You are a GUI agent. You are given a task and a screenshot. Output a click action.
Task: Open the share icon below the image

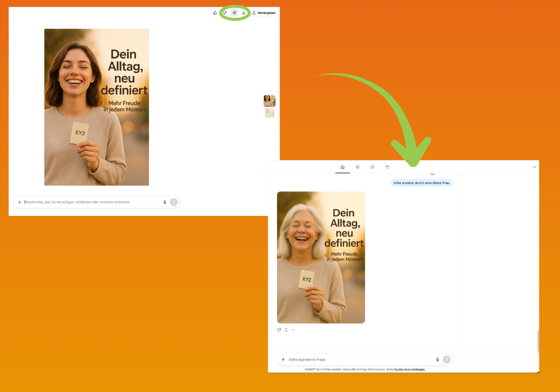click(286, 329)
